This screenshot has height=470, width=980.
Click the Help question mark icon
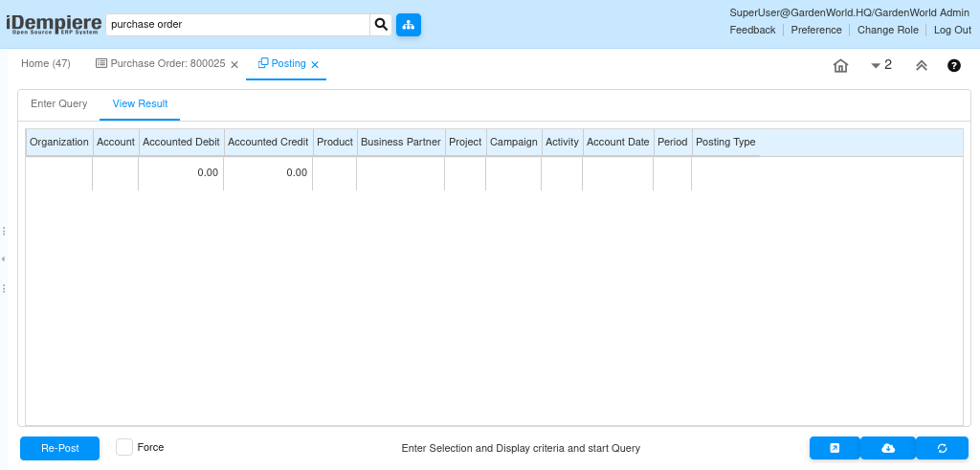953,66
